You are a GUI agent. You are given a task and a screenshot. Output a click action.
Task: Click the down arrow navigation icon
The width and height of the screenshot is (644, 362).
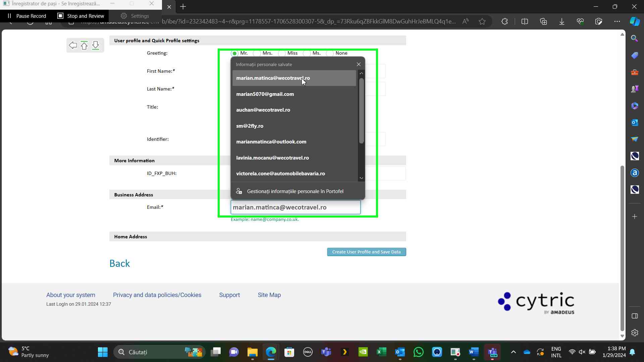click(x=96, y=45)
